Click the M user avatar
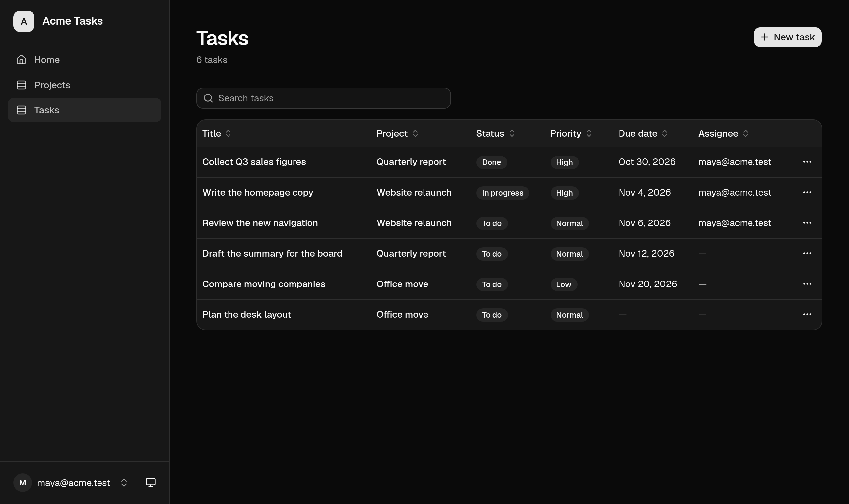Screen dimensions: 849x504 [x=23, y=482]
